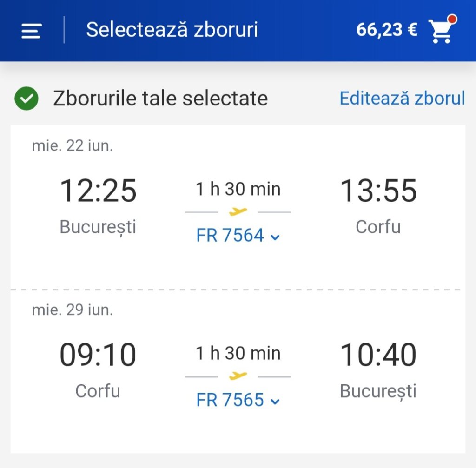Tap the FR 7564 flight number
The width and height of the screenshot is (476, 468).
[x=230, y=236]
